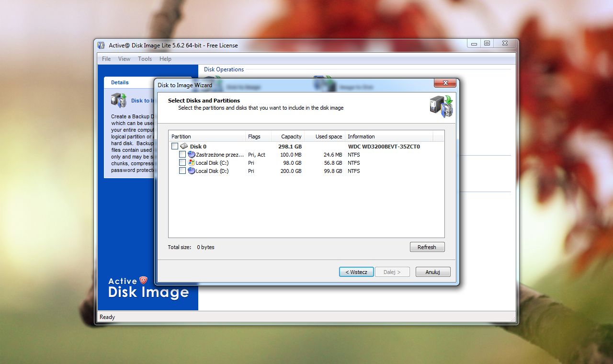Click the Ready status bar text
This screenshot has width=613, height=364.
[107, 317]
